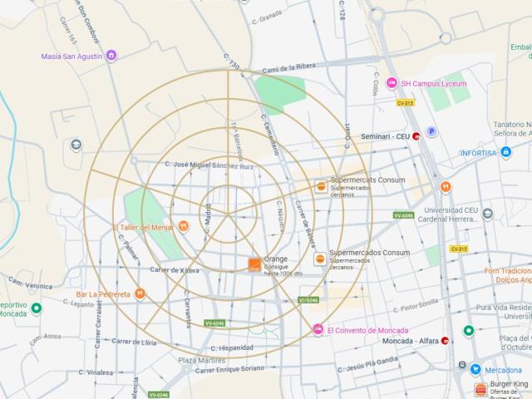This screenshot has width=532, height=399.
Task: Select the C. Jesús Pla Gandía street label
Action: 367,364
